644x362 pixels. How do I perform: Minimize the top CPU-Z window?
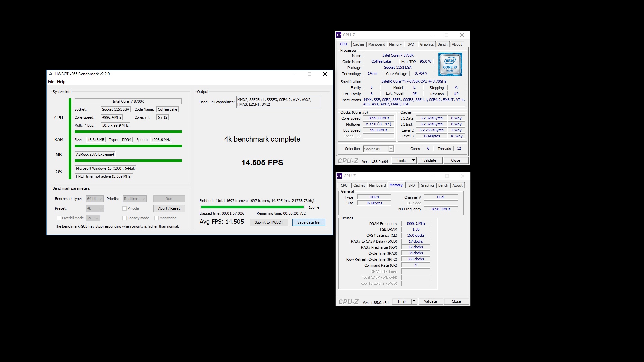(x=431, y=35)
